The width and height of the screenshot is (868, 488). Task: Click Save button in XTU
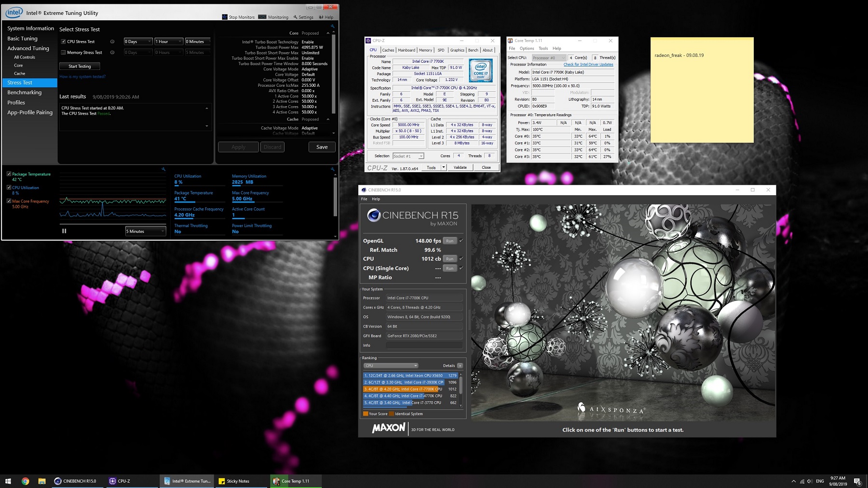tap(322, 147)
